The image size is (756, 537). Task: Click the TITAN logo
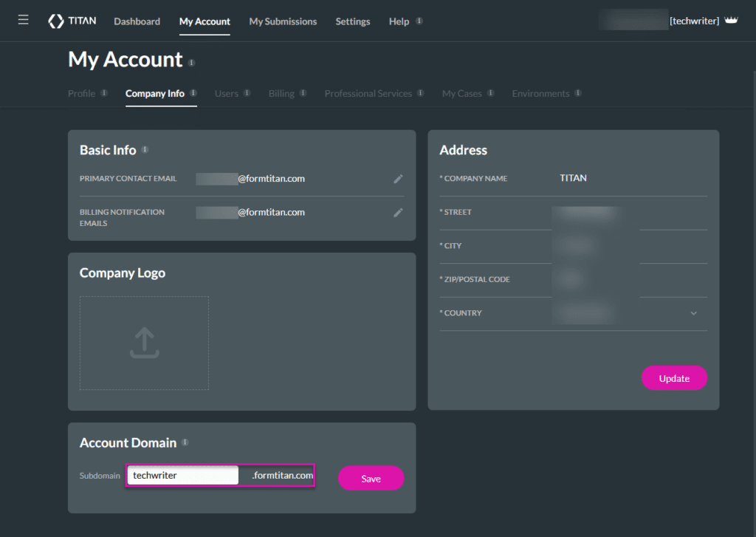pos(72,21)
